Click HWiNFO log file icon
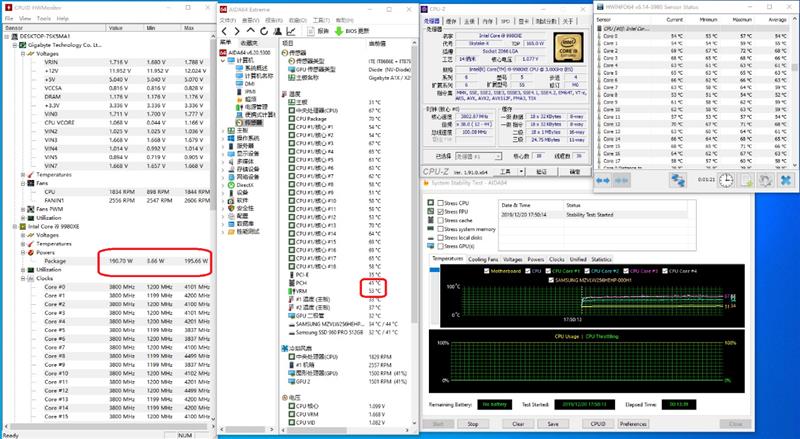800x439 pixels. (746, 180)
